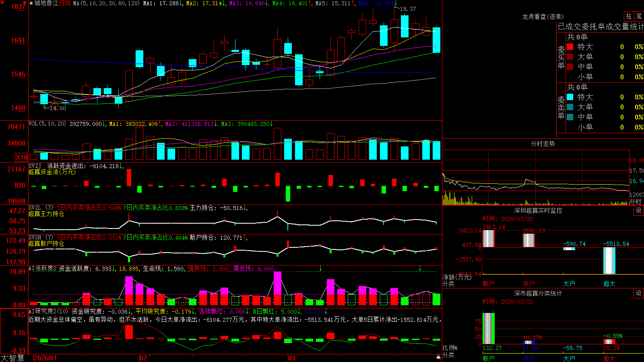
Task: Click the star icon before 城地香江
Action: click(x=31, y=3)
